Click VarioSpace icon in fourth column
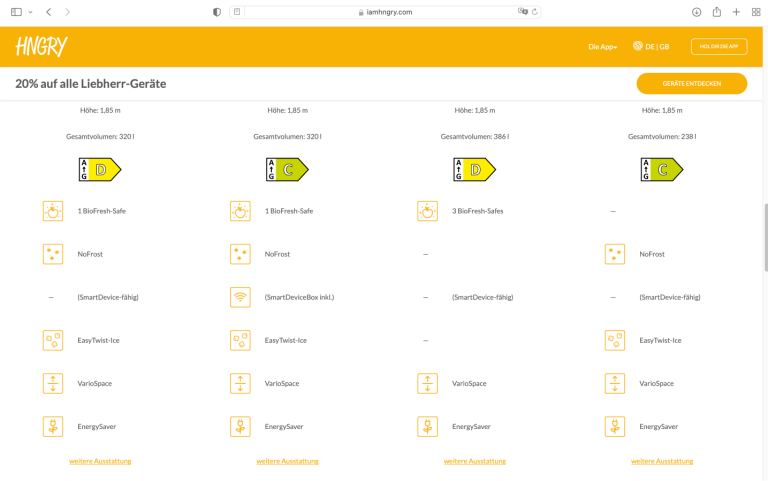The image size is (768, 481). 615,384
